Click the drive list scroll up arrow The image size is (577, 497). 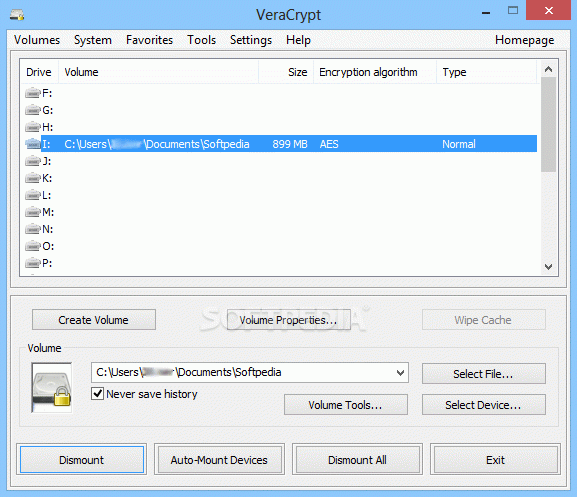point(548,69)
